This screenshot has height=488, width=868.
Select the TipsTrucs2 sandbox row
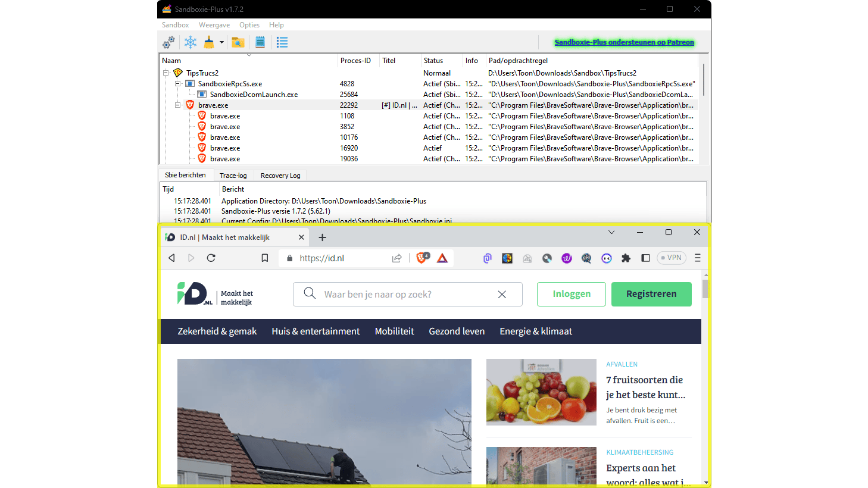click(428, 73)
